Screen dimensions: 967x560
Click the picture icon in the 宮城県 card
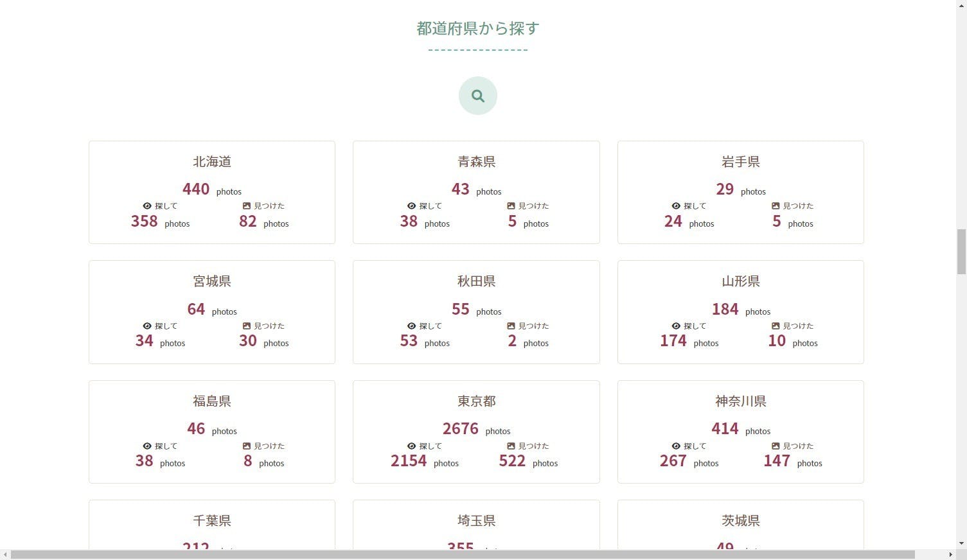click(x=247, y=326)
